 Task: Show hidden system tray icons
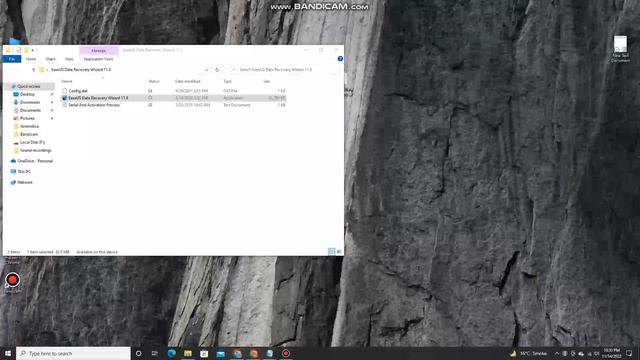point(556,353)
